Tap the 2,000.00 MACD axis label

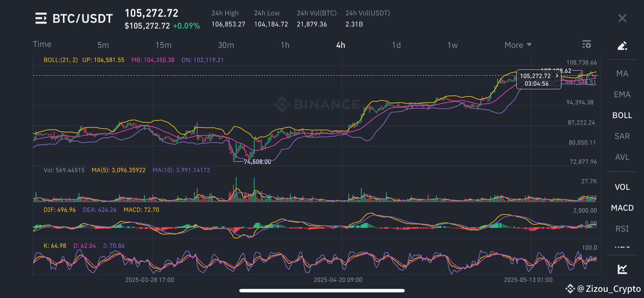tap(585, 211)
